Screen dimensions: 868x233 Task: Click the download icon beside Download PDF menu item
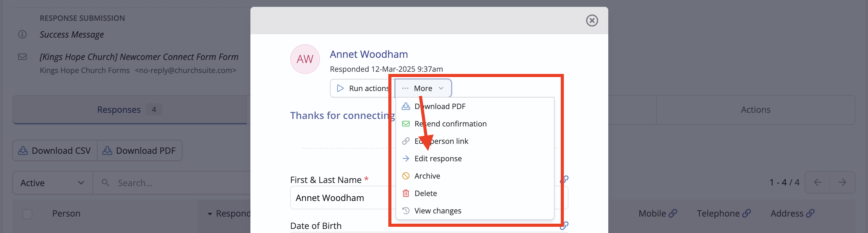pyautogui.click(x=406, y=107)
